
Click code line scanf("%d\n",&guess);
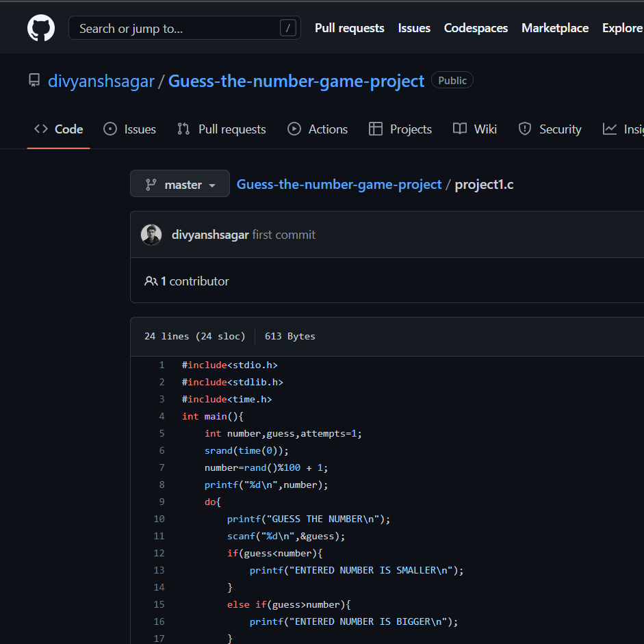coord(286,536)
